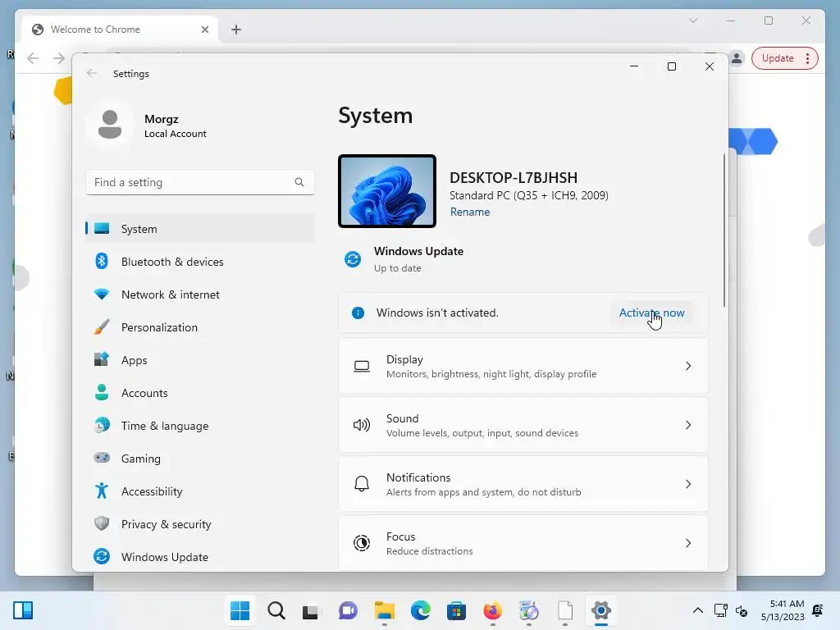Open the Chat app from taskbar
Image resolution: width=840 pixels, height=630 pixels.
point(348,610)
